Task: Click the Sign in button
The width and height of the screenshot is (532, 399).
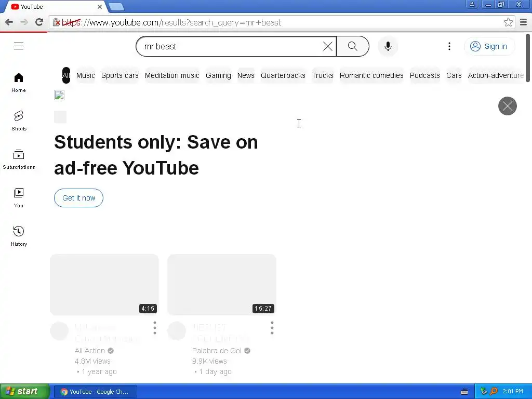Action: coord(489,46)
